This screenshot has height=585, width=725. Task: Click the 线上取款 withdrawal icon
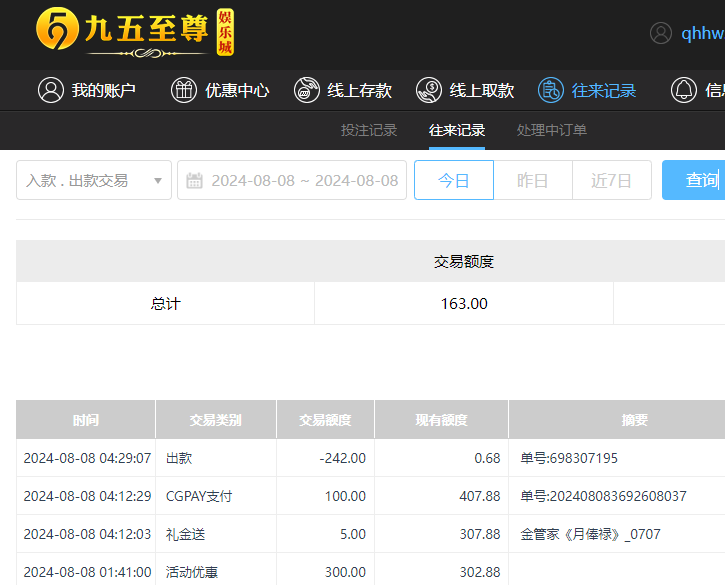click(429, 90)
